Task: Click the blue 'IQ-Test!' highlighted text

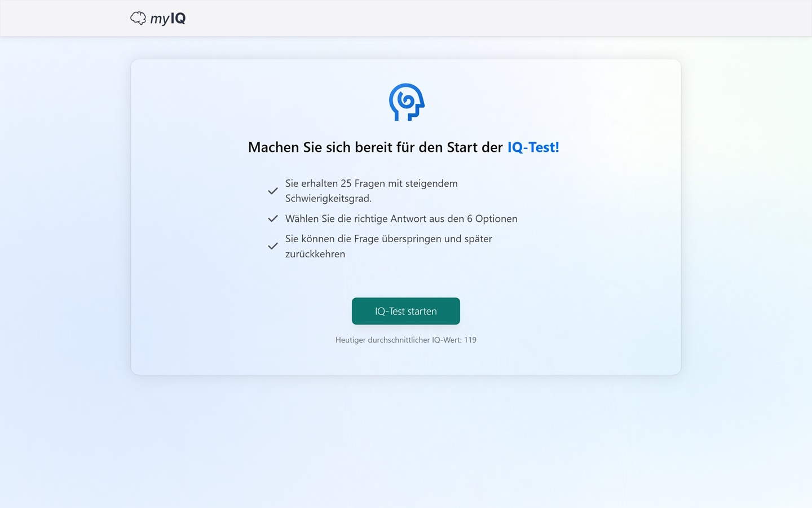Action: [x=533, y=147]
